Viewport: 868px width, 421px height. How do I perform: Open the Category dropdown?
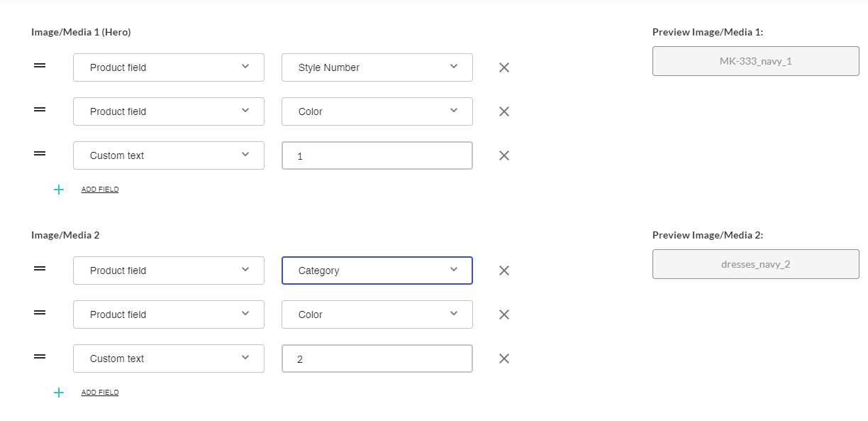(x=377, y=270)
